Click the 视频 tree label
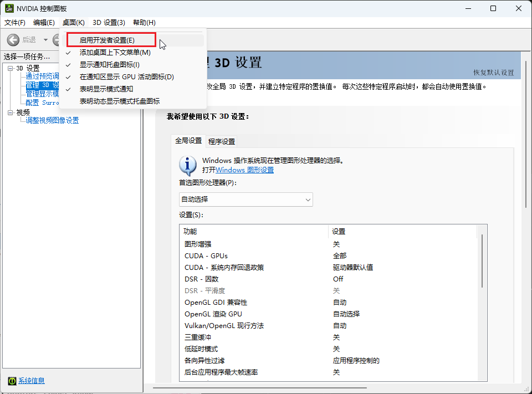 23,112
